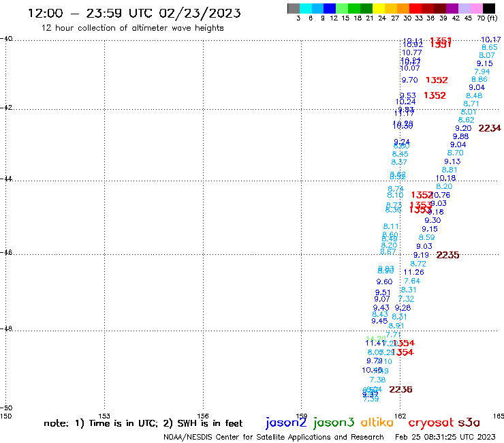Screen dimensions: 504x443
Task: Click the pink 70 ft legend swatch
Action: pyautogui.click(x=476, y=8)
